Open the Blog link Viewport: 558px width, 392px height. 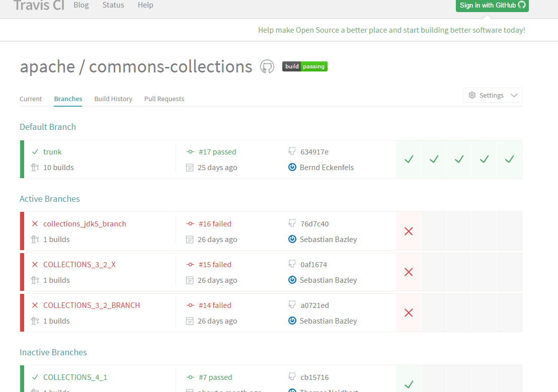81,5
